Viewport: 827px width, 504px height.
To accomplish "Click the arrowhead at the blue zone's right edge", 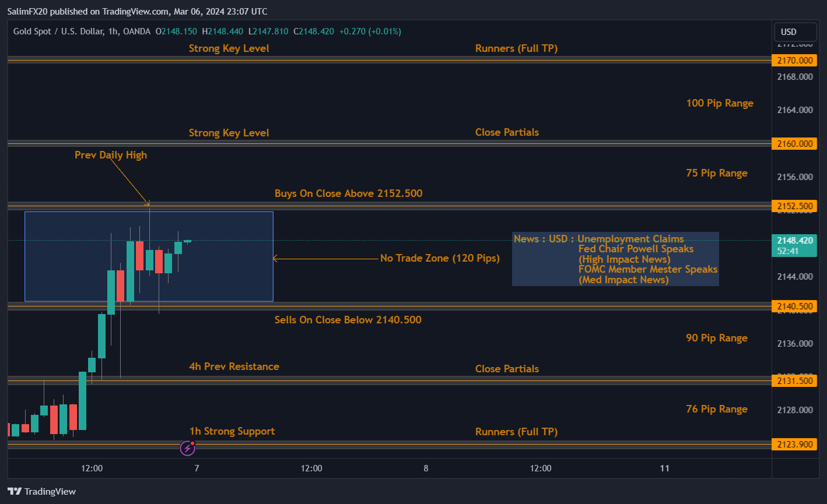I will tap(275, 259).
